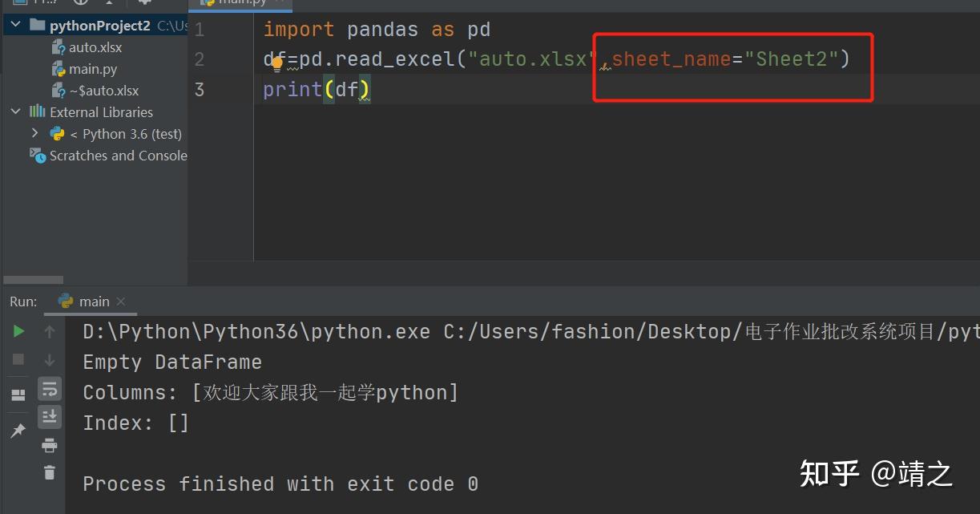Clear all console output
This screenshot has height=514, width=980.
(x=50, y=472)
